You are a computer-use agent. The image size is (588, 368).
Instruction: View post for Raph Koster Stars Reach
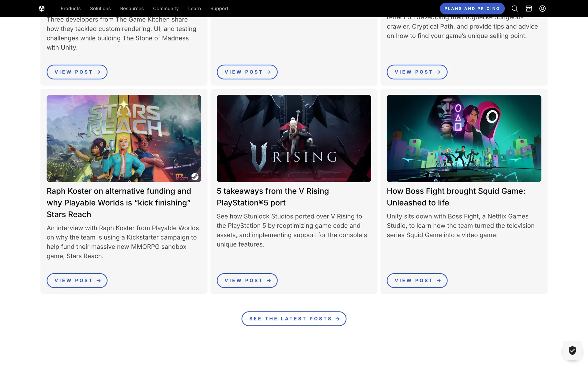tap(77, 281)
